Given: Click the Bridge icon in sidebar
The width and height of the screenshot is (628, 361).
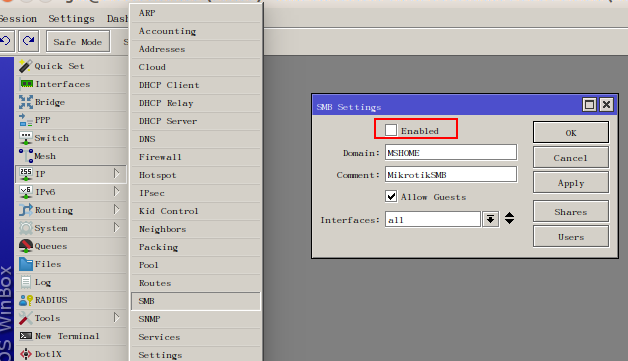Looking at the screenshot, I should click(x=26, y=102).
